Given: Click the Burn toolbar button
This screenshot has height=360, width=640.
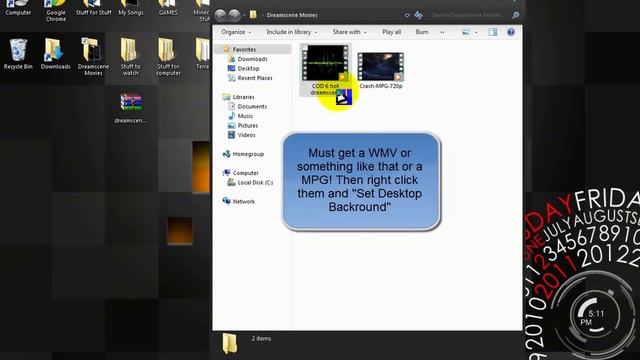Looking at the screenshot, I should 422,32.
